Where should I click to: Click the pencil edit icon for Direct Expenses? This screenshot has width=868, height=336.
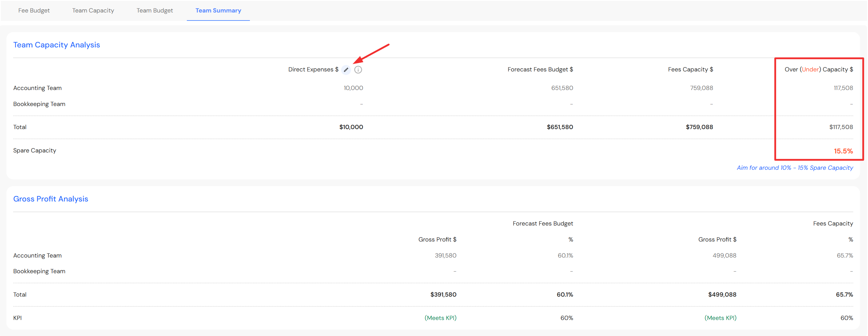346,70
